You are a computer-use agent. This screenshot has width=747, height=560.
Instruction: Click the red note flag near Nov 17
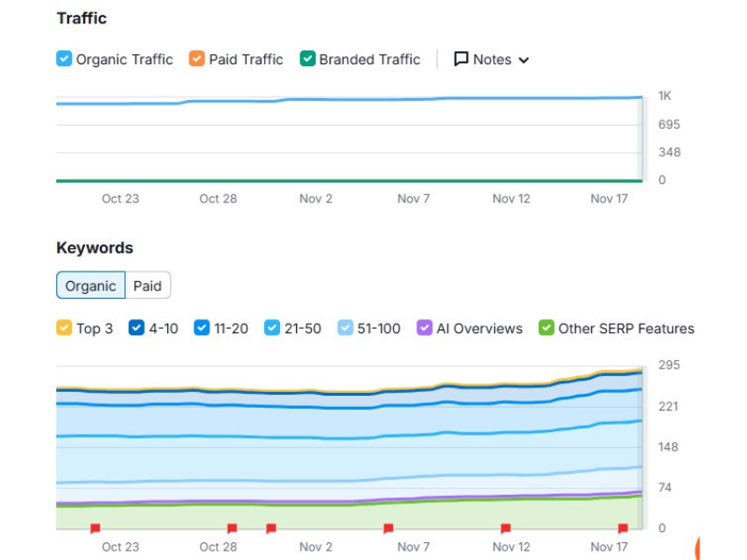(623, 528)
